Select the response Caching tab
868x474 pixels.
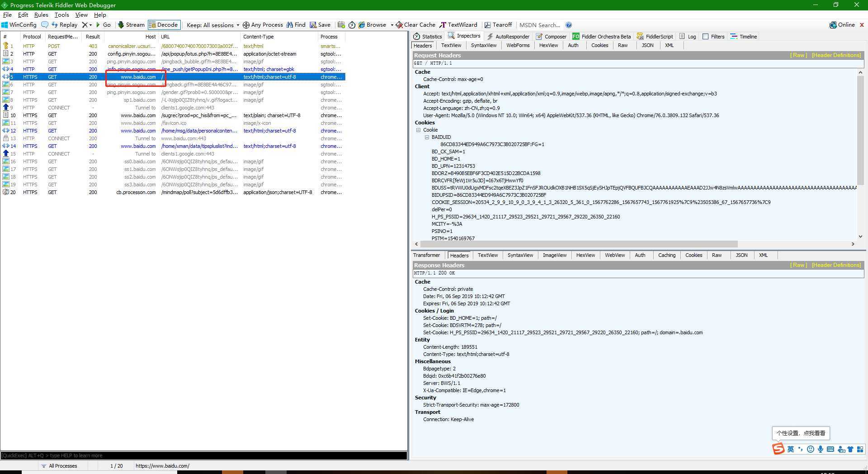click(x=667, y=255)
